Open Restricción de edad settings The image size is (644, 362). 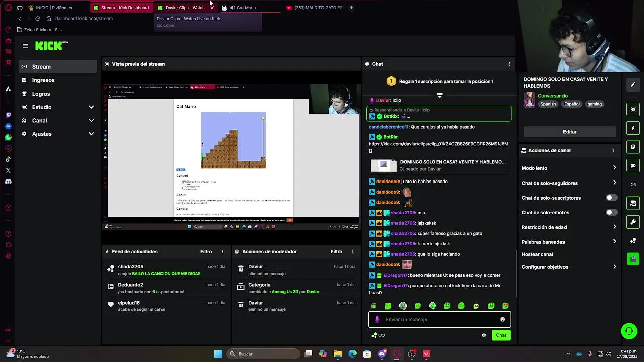coord(569,227)
